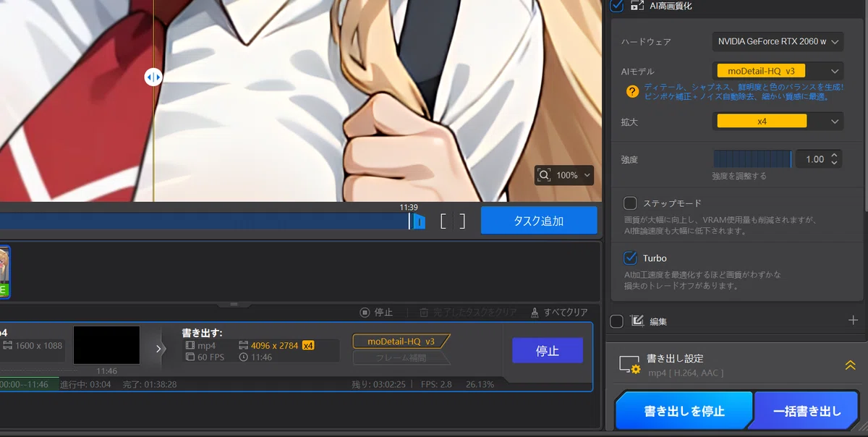Click 停止 above the task list

click(x=377, y=313)
